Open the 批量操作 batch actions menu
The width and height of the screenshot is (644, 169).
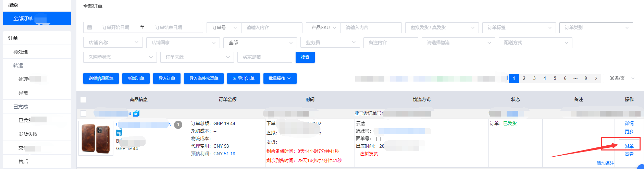[280, 79]
